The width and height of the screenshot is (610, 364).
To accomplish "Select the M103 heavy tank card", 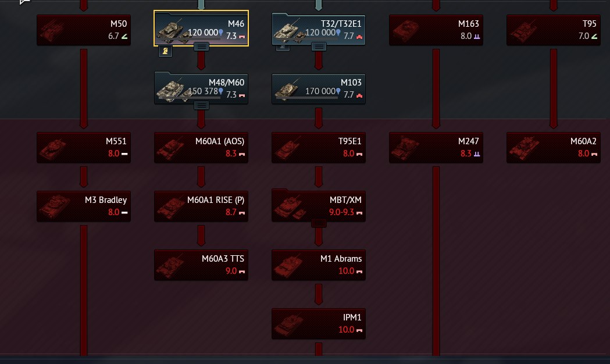I will pos(319,88).
